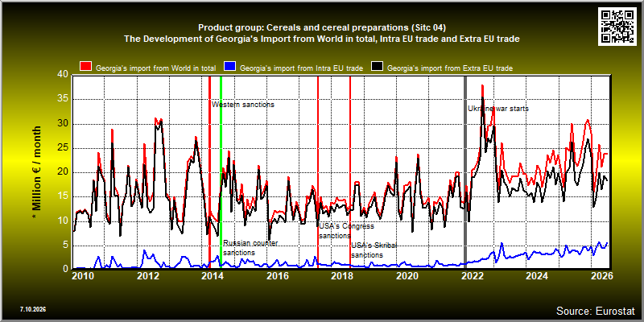Click the y-axis value 5
Viewport: 644px width, 322px height.
65,246
